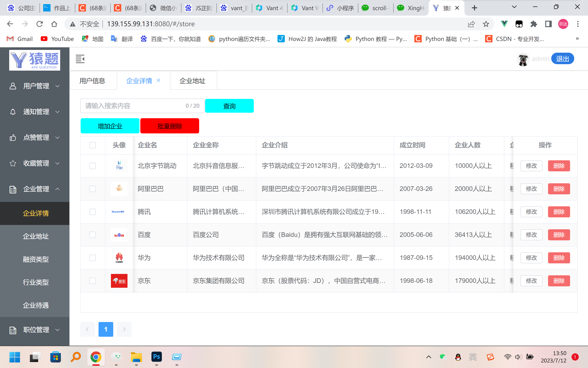Toggle the select-all header checkbox

click(x=93, y=145)
